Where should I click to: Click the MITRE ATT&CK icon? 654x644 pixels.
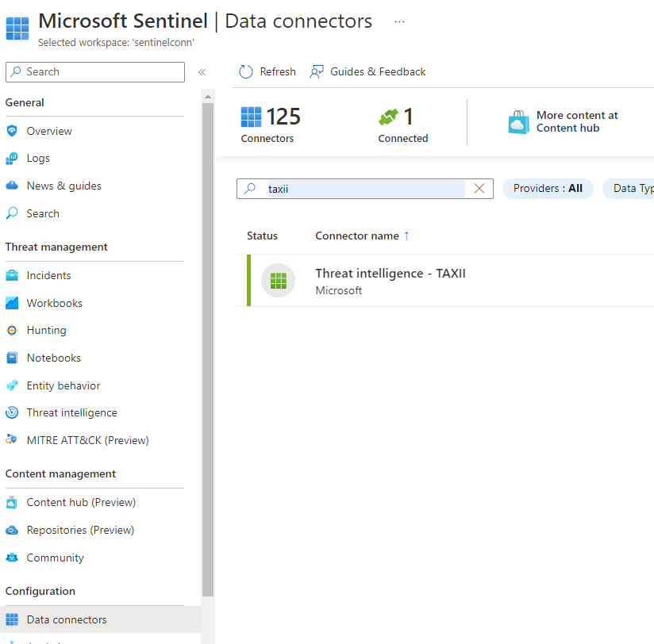pos(11,439)
